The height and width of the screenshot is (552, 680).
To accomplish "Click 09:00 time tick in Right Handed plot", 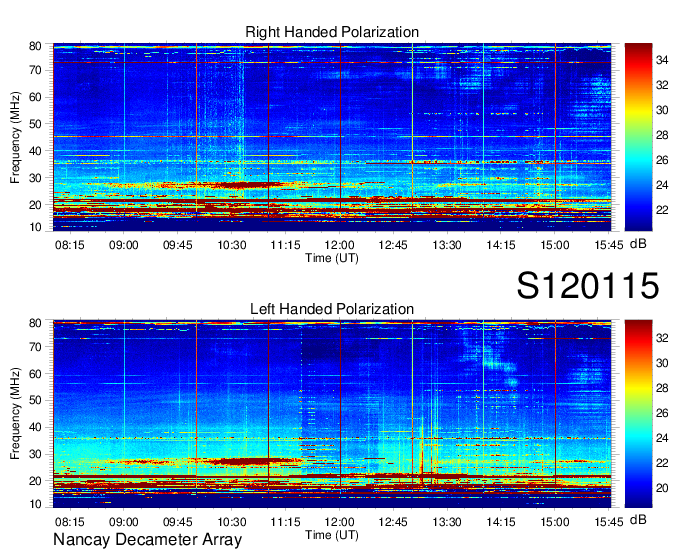I will 124,245.
